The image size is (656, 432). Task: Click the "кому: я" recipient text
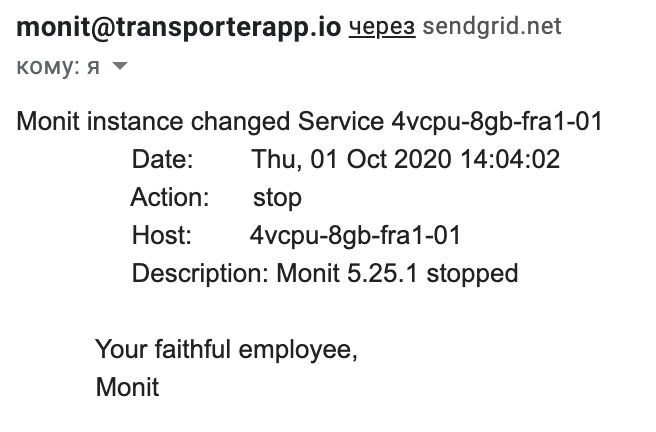pyautogui.click(x=59, y=67)
